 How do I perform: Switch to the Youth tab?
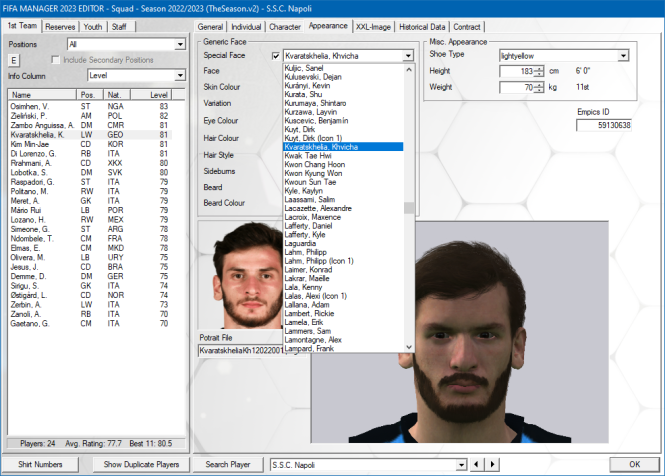(92, 27)
